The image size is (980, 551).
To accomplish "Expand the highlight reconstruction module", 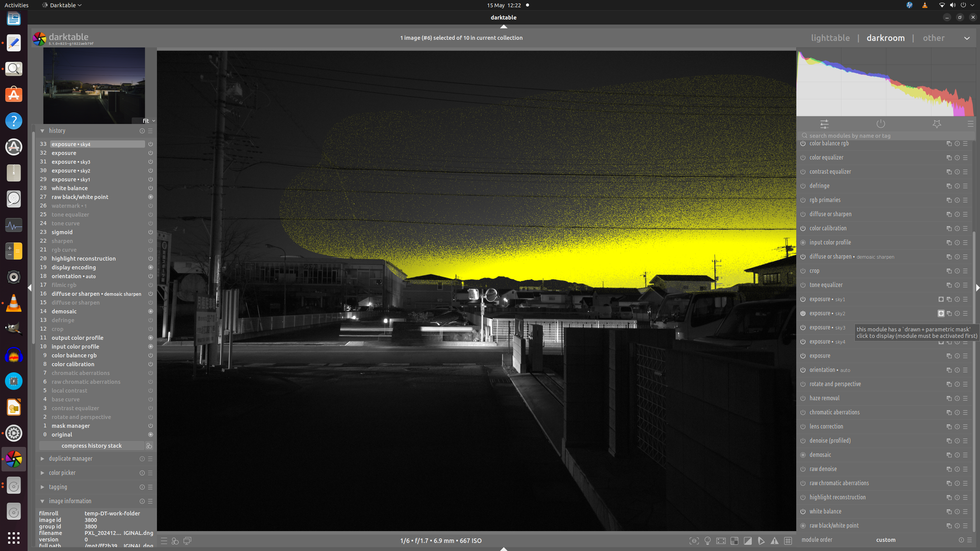I will pyautogui.click(x=838, y=497).
